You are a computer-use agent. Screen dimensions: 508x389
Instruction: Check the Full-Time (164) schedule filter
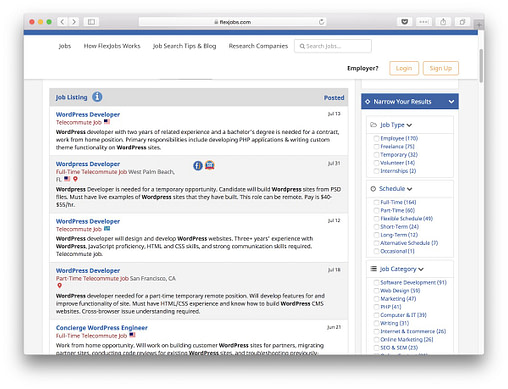tap(376, 202)
